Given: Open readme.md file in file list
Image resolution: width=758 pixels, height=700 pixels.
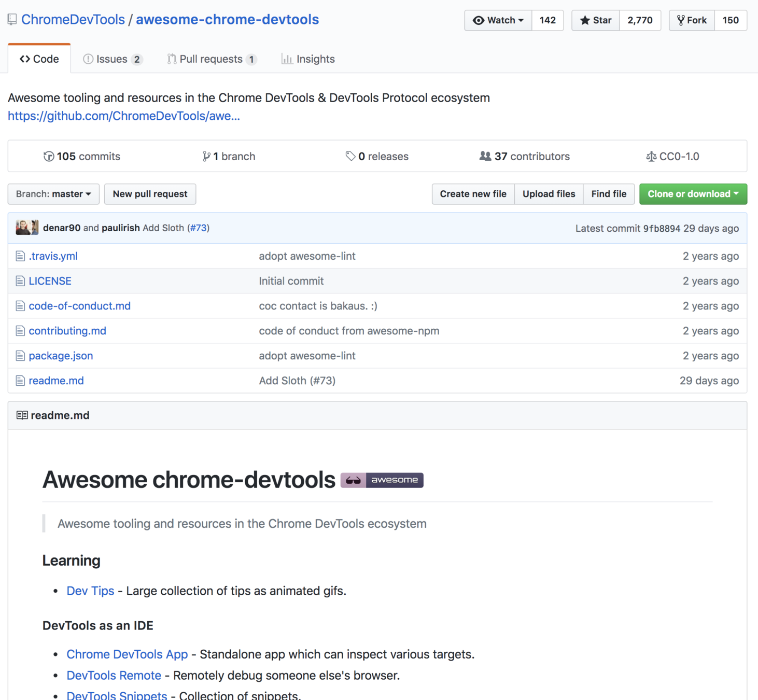Looking at the screenshot, I should tap(57, 381).
